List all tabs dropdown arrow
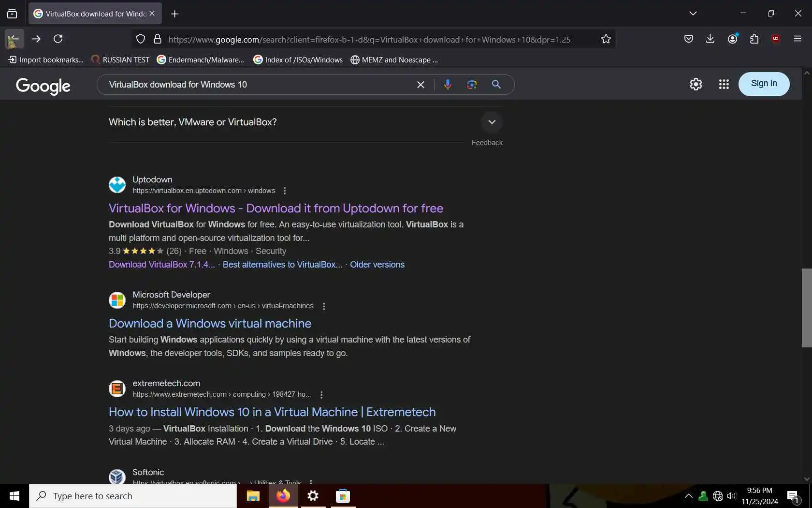This screenshot has width=812, height=508. 693,14
